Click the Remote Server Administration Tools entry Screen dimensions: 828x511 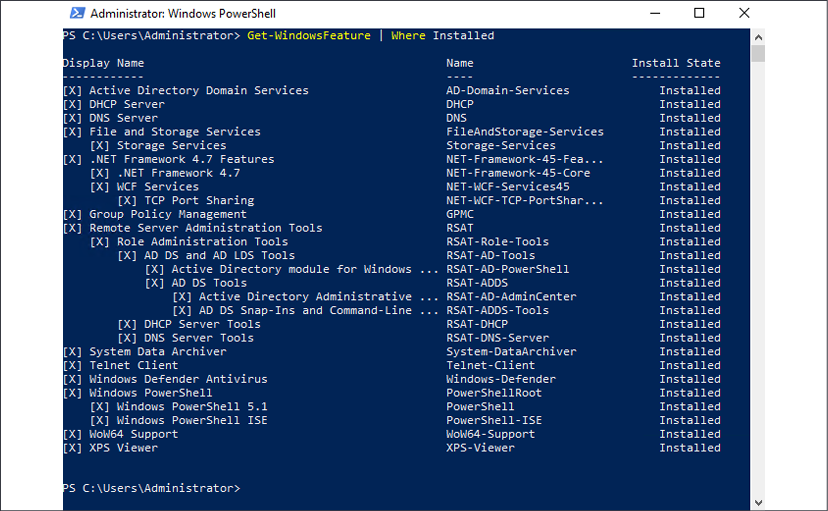click(x=205, y=228)
